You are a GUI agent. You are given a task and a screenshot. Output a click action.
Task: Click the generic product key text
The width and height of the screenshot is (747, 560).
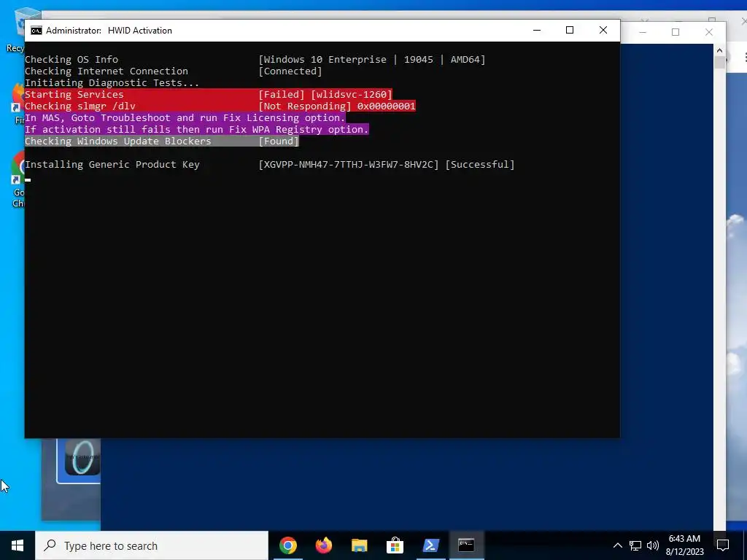point(349,164)
